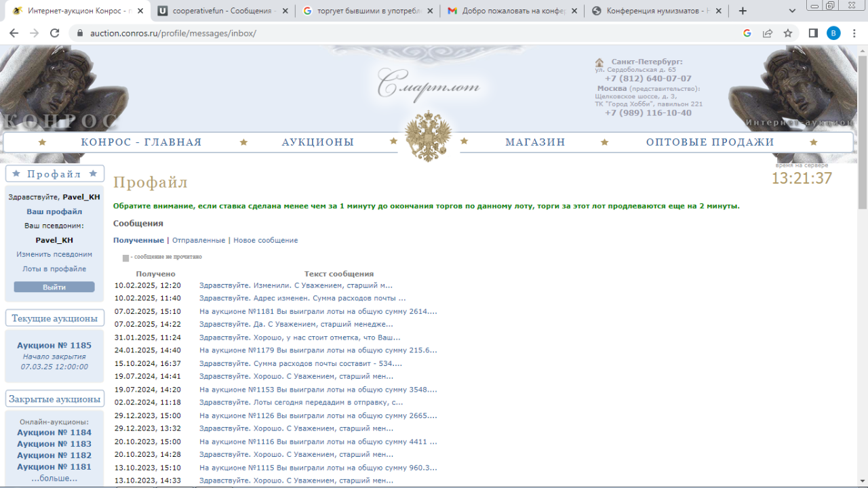Click the Russian coat of arms emblem

(429, 137)
